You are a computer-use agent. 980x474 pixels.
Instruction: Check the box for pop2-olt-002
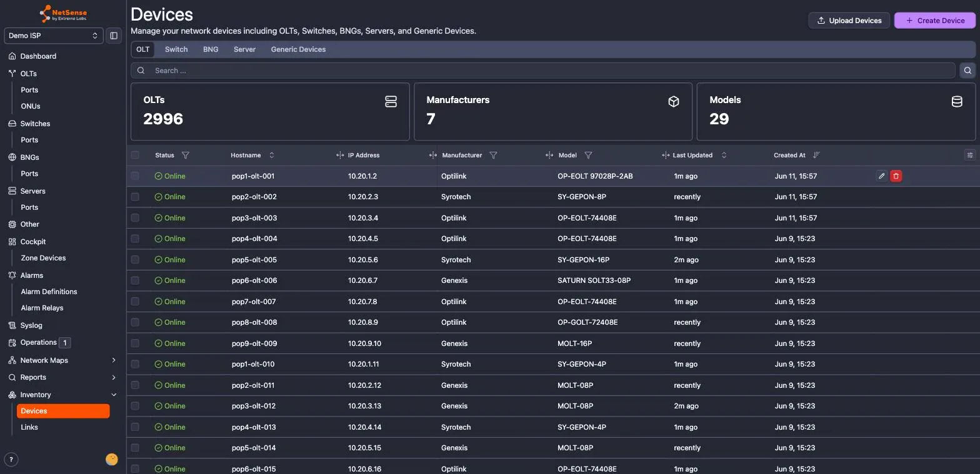point(135,197)
